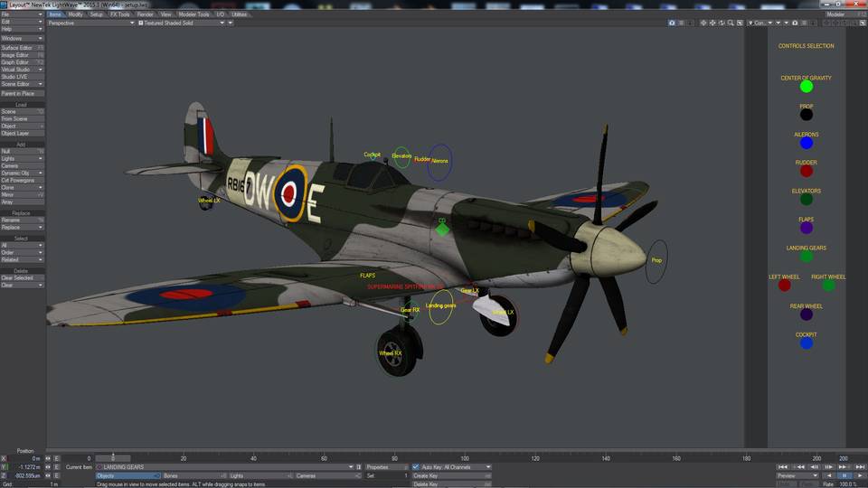Switch item mode to Lights

260,476
